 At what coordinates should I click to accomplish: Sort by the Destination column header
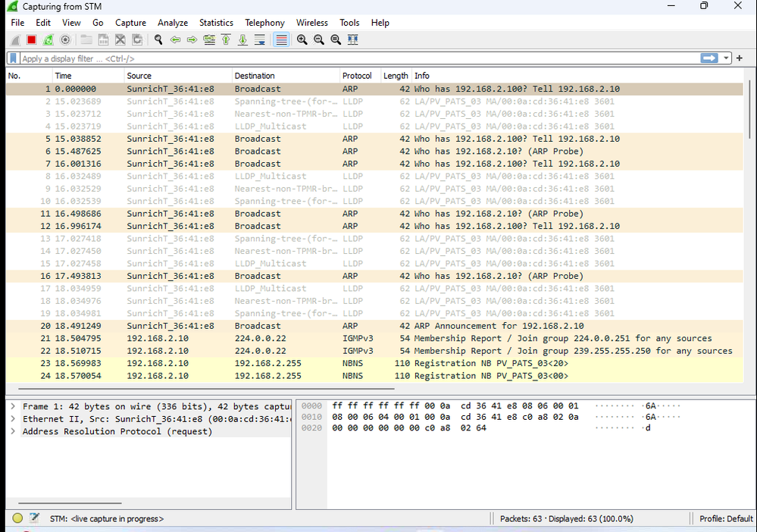click(286, 76)
